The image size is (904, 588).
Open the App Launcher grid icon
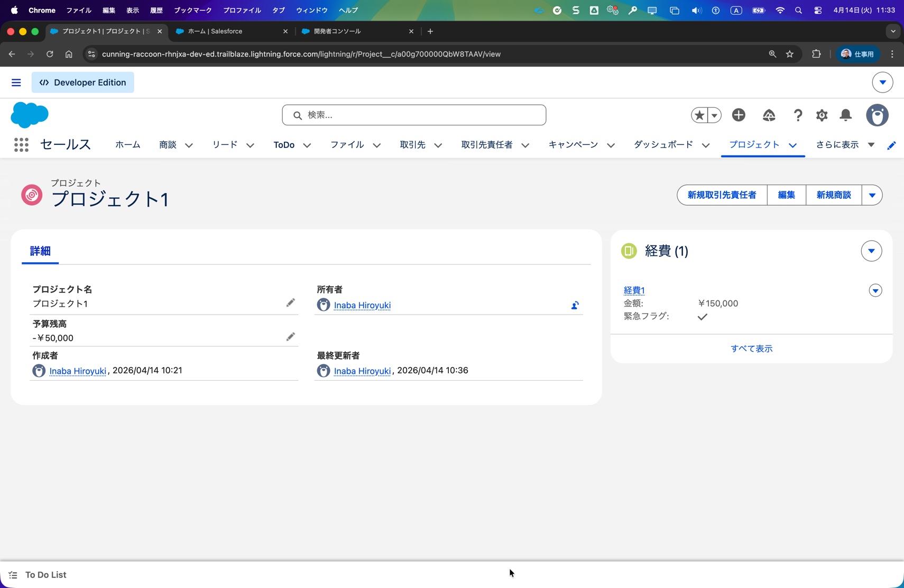coord(21,145)
